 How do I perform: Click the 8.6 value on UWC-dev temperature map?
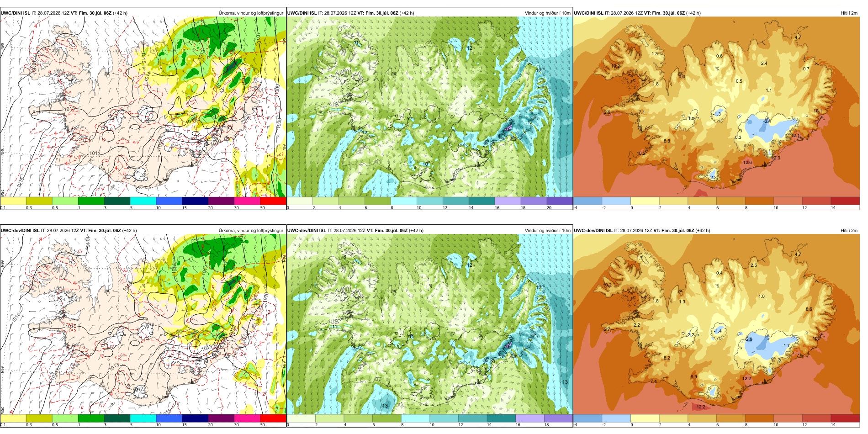(x=809, y=309)
